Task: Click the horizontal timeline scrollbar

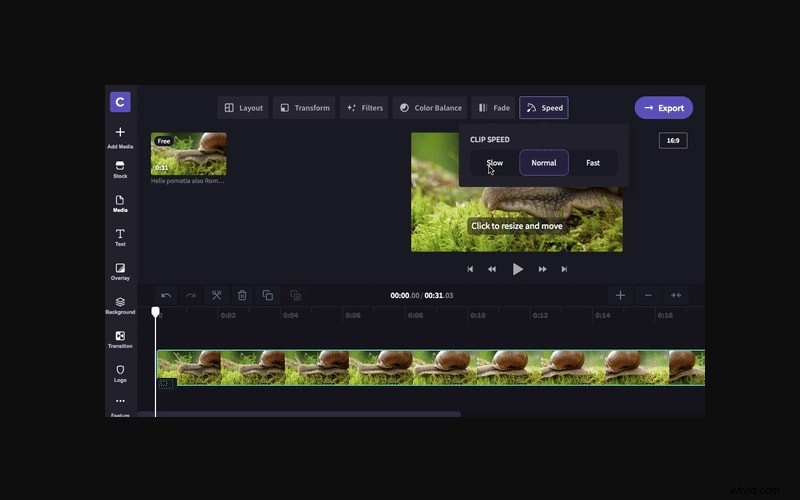Action: (x=299, y=414)
